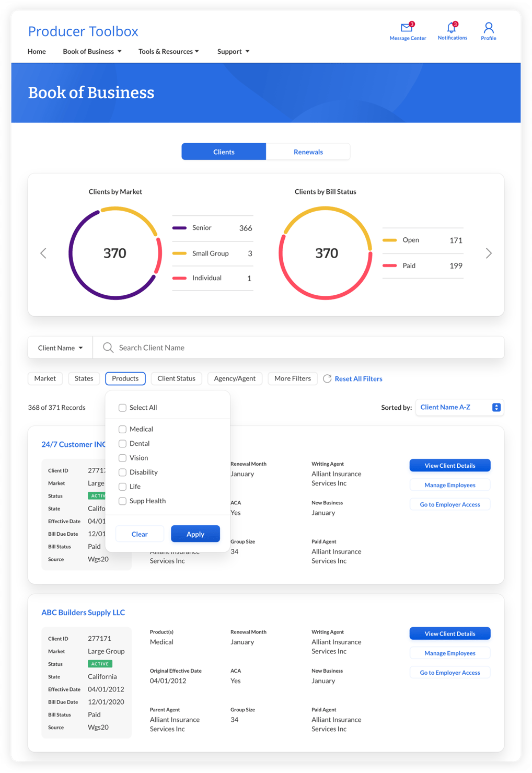Open the Tools & Resources dropdown

(168, 51)
